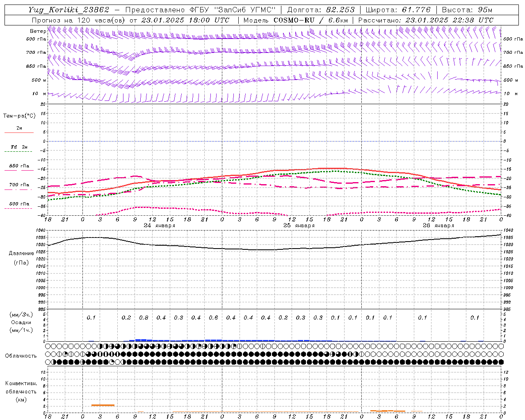Screen dimensions: 525x420
Task: Select the 'Модель COSMO-RU / 6.6км' text
Action: point(295,20)
